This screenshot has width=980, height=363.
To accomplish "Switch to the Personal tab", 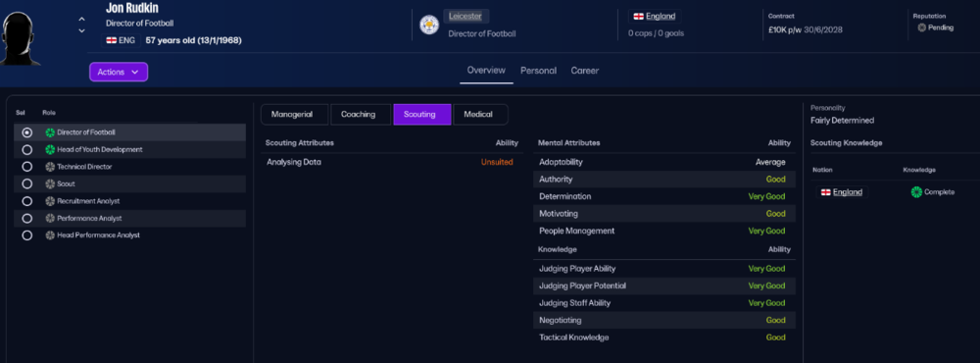I will [538, 71].
